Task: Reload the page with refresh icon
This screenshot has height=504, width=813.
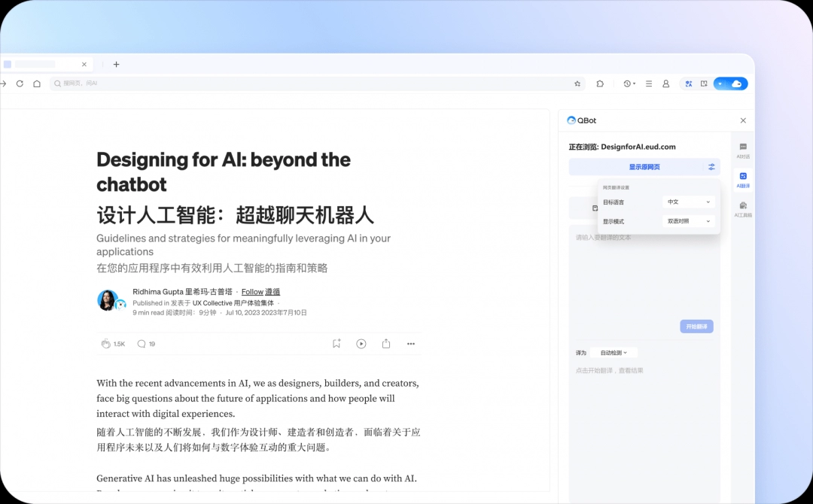Action: click(x=20, y=83)
